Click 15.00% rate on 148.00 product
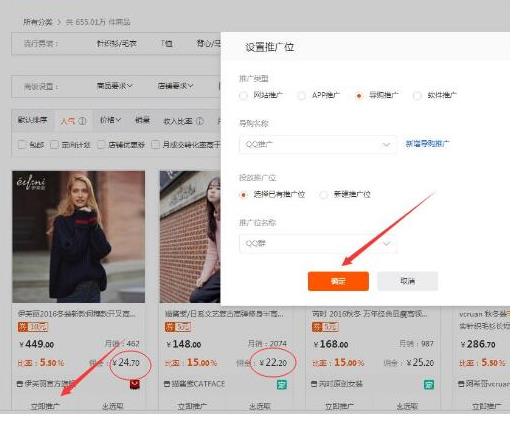 [201, 362]
